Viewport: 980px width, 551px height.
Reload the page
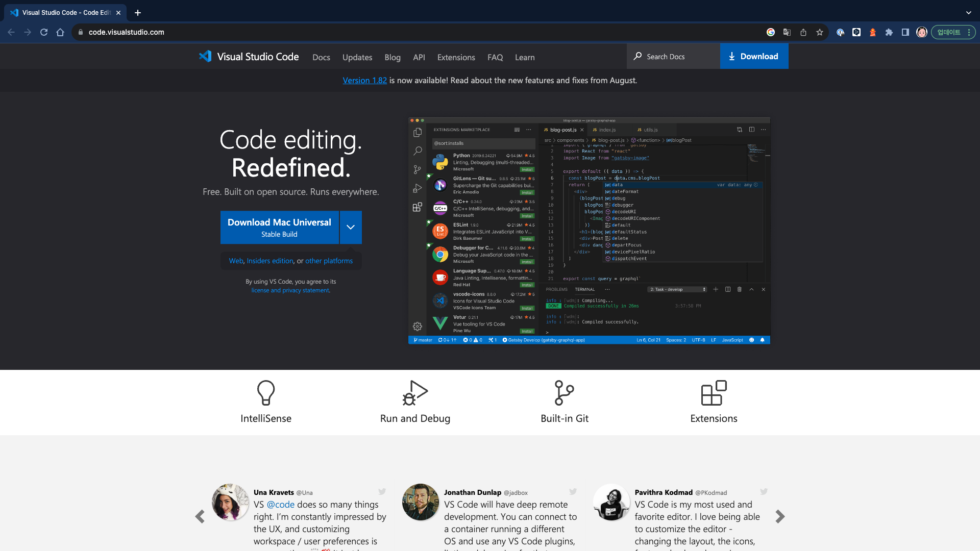click(x=44, y=32)
